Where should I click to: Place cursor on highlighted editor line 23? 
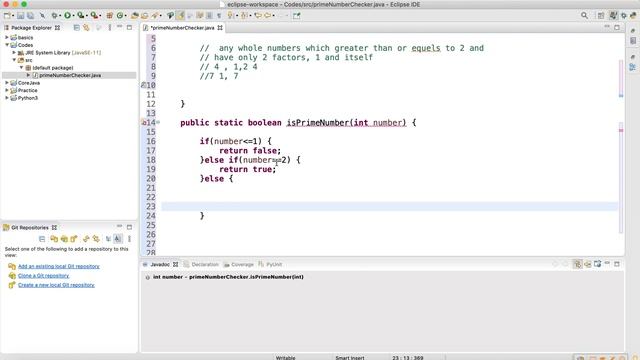tap(390, 206)
